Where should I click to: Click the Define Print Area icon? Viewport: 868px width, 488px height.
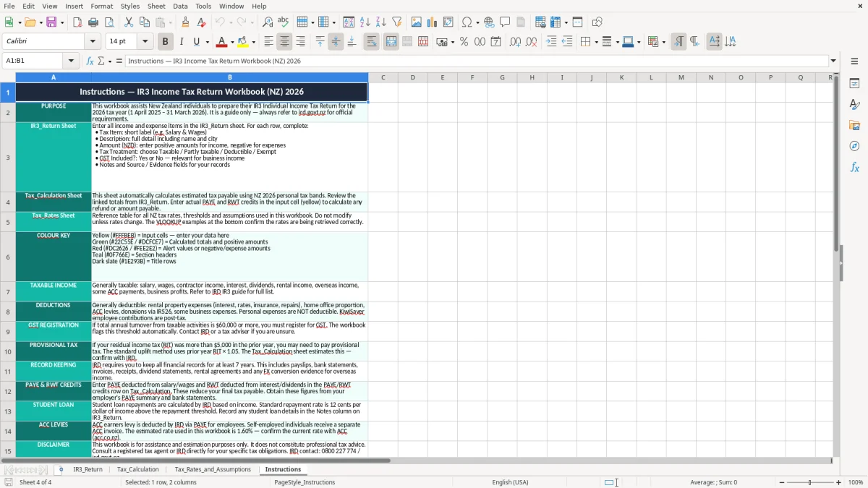click(x=540, y=22)
